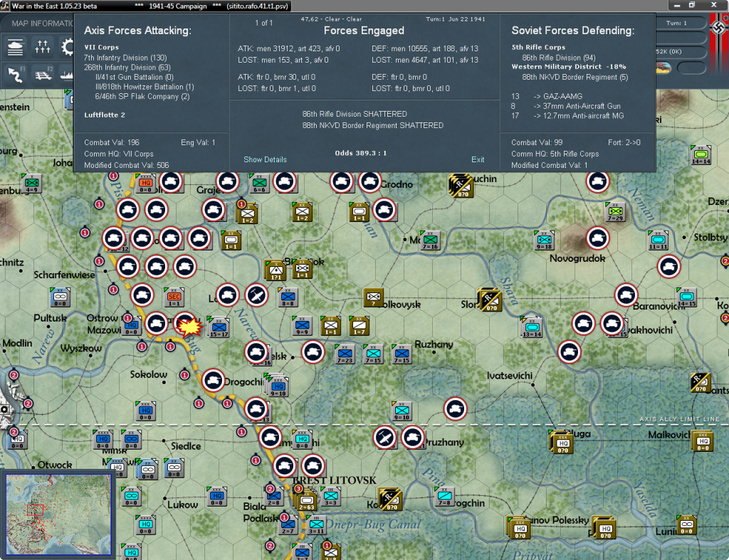Open the MAP INFORMATION tab
This screenshot has width=729, height=560.
pos(42,23)
